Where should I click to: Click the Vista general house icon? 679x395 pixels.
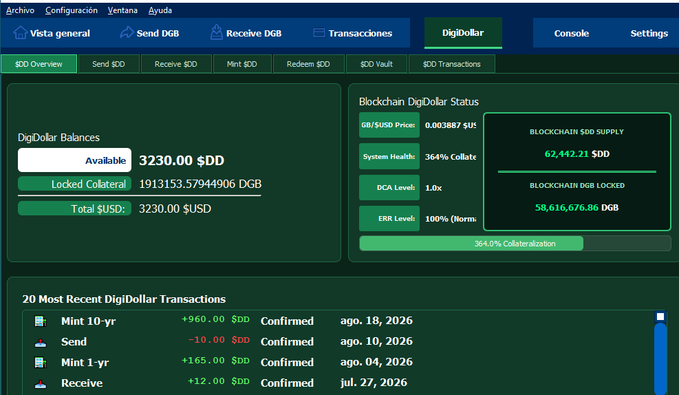coord(20,32)
